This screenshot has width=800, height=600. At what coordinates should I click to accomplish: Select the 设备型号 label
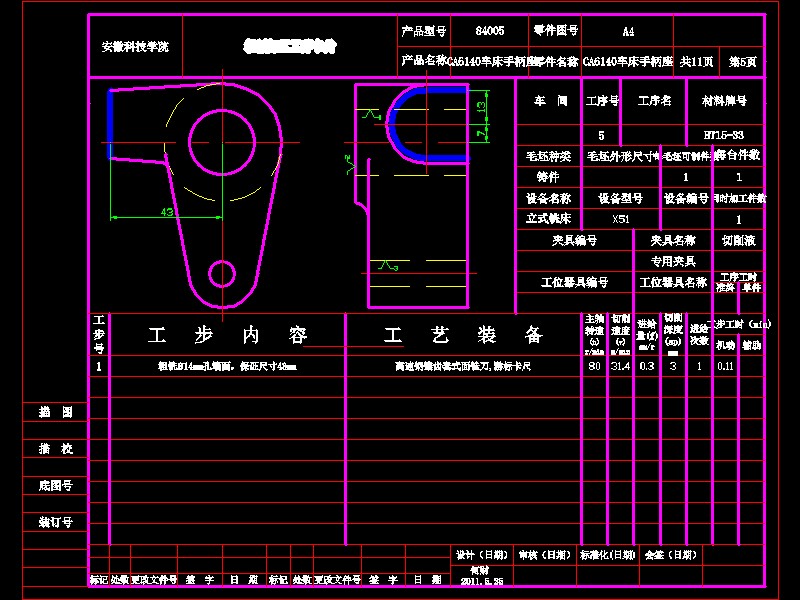[x=620, y=198]
